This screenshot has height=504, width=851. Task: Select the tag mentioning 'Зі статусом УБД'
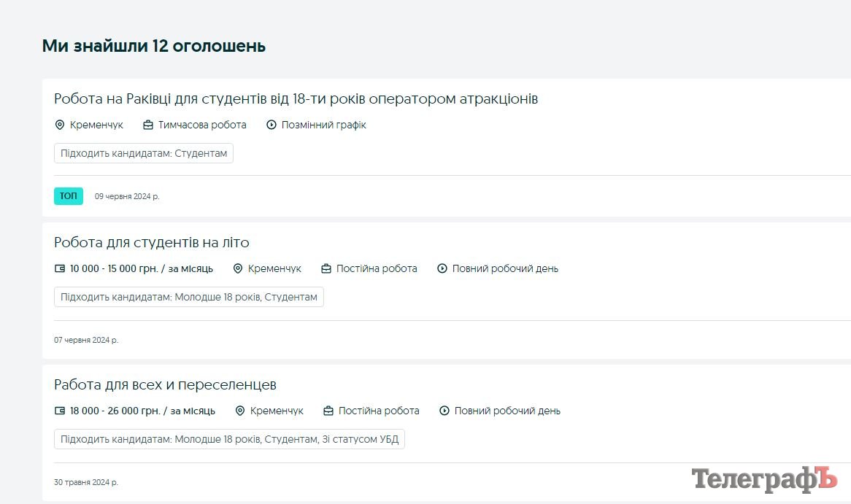[229, 439]
